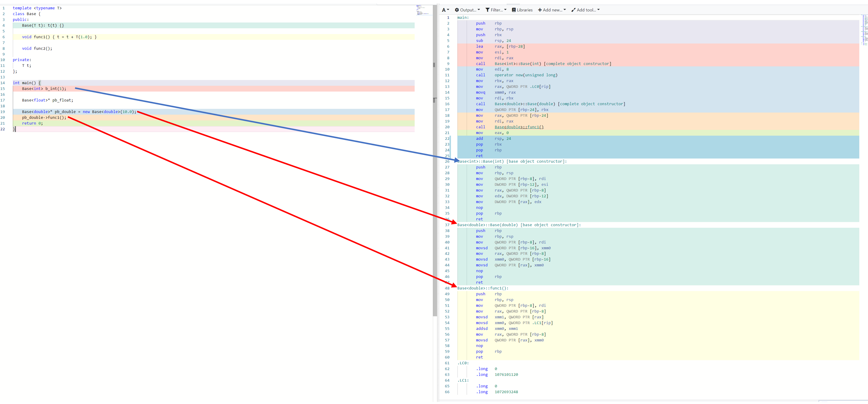Click the assembly output minimap preview
The width and height of the screenshot is (868, 404).
click(x=865, y=30)
